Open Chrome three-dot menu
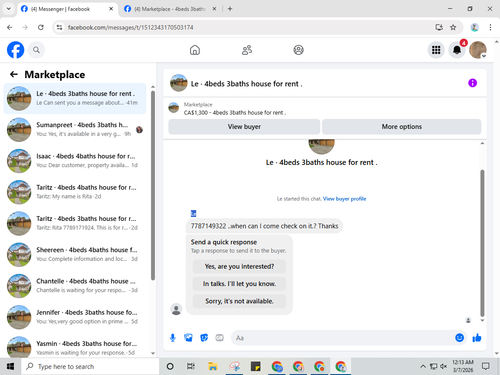Image resolution: width=500 pixels, height=375 pixels. pyautogui.click(x=490, y=27)
